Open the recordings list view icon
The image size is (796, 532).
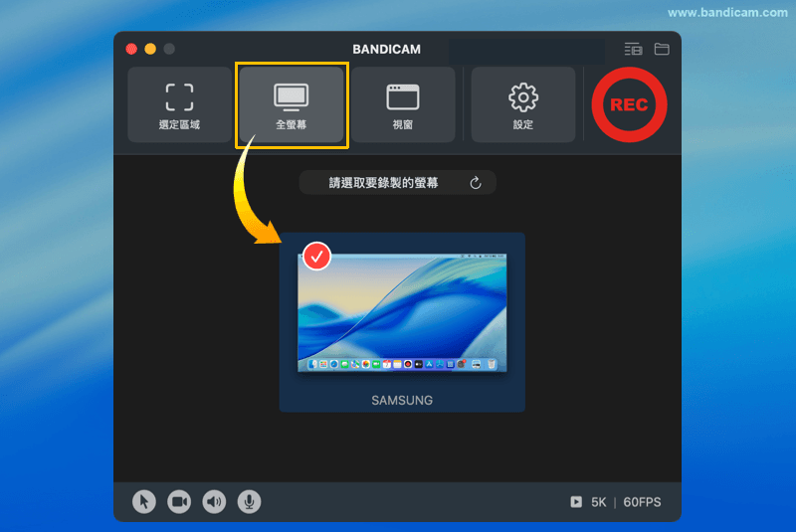click(633, 49)
